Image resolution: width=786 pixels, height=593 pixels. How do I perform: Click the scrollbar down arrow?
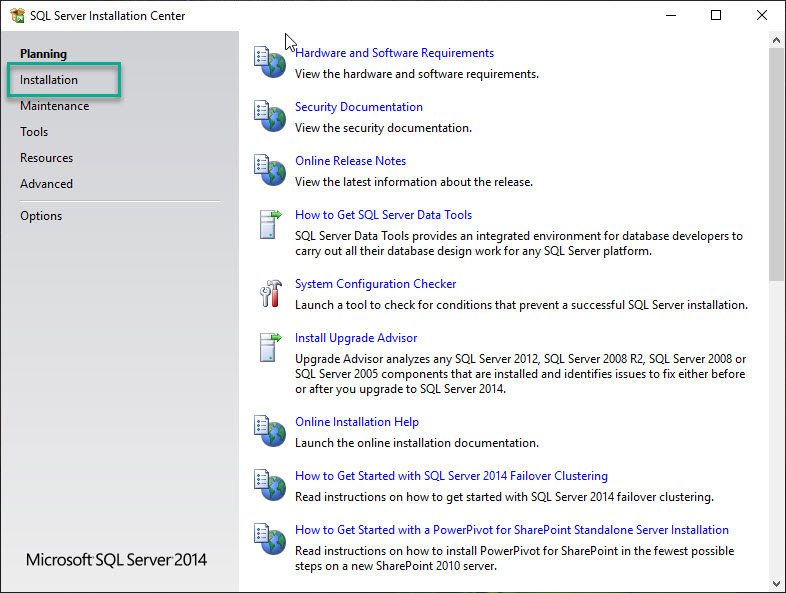pyautogui.click(x=776, y=583)
